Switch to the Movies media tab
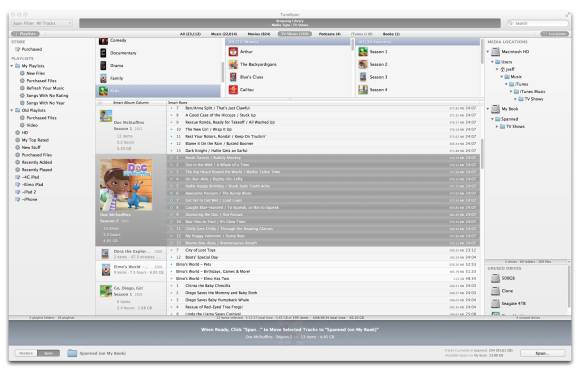This screenshot has height=372, width=580. [x=259, y=34]
